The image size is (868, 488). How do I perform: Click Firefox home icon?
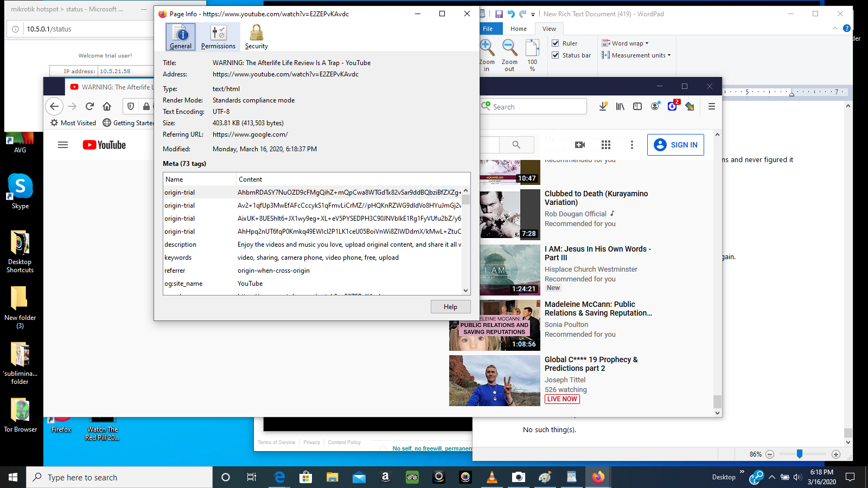[x=107, y=106]
